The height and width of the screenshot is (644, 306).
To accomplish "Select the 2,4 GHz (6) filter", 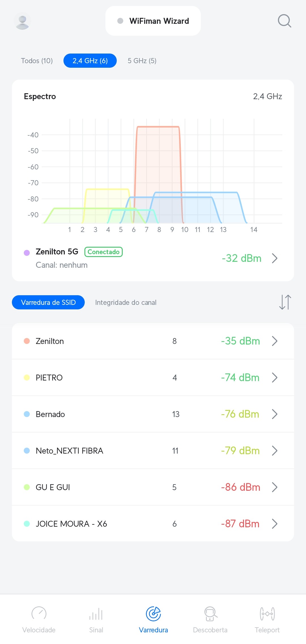I will pos(90,61).
